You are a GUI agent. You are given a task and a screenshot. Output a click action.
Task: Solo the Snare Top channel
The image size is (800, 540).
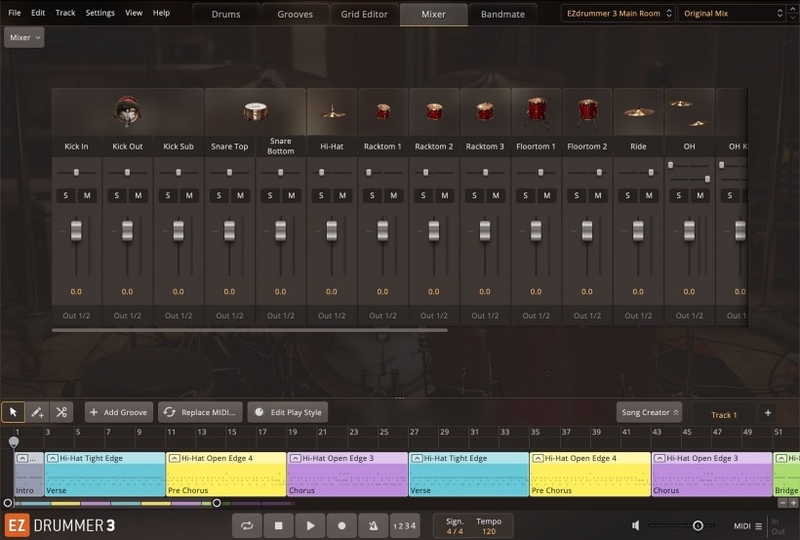(x=219, y=195)
